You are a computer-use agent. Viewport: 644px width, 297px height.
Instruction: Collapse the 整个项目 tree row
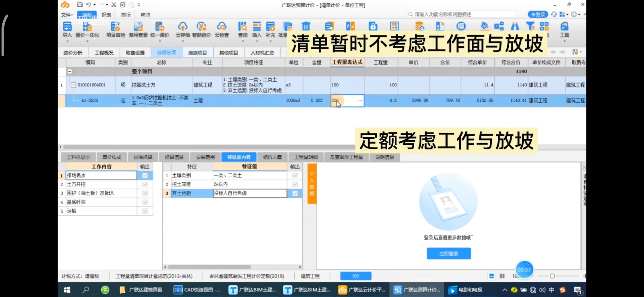[70, 71]
